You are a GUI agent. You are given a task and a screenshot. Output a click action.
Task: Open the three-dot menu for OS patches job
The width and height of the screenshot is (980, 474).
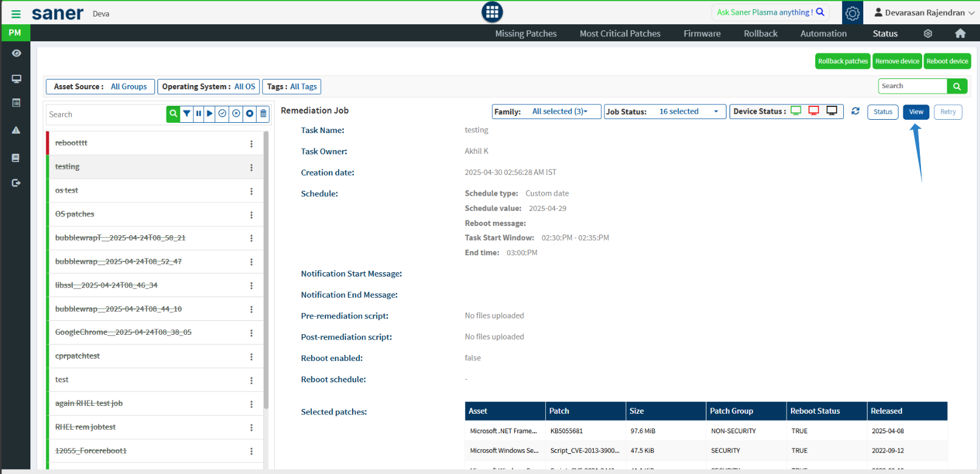(251, 215)
